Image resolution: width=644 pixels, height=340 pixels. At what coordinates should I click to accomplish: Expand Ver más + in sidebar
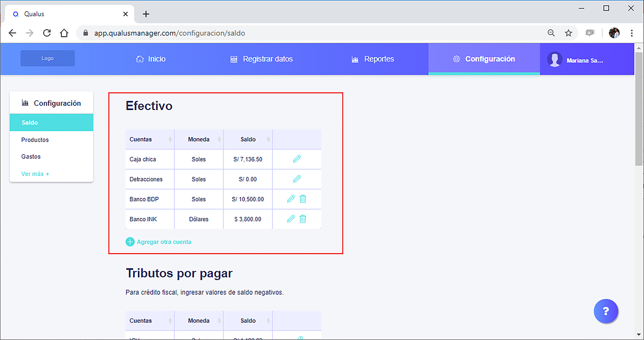pyautogui.click(x=35, y=174)
